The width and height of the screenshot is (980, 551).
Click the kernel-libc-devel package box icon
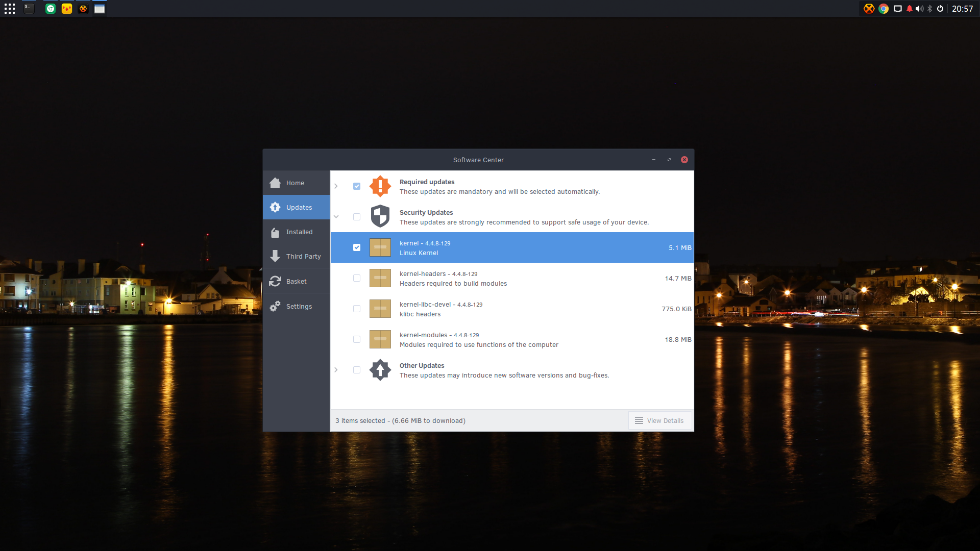pos(380,309)
